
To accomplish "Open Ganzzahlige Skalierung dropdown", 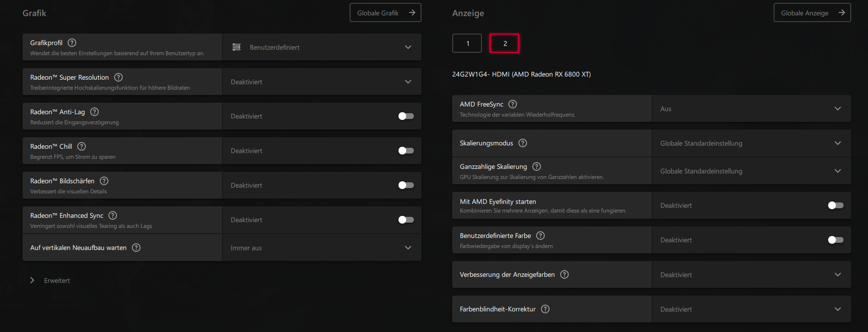I will (x=751, y=171).
